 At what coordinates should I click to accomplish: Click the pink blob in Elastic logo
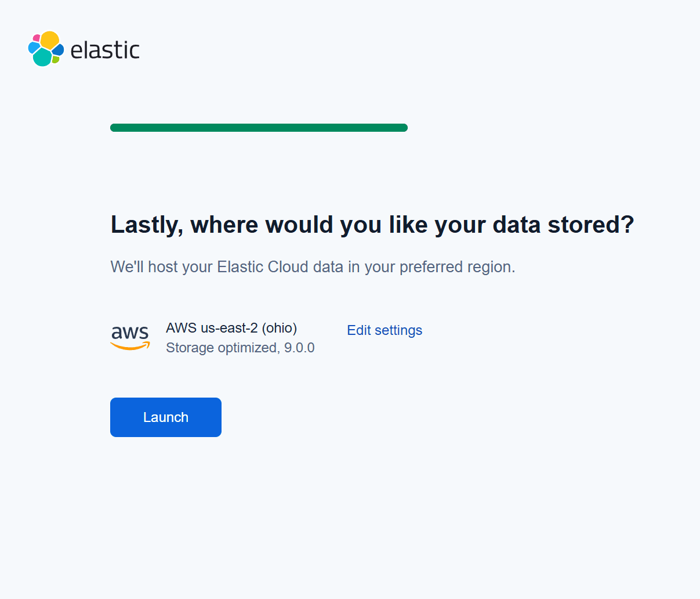37,38
